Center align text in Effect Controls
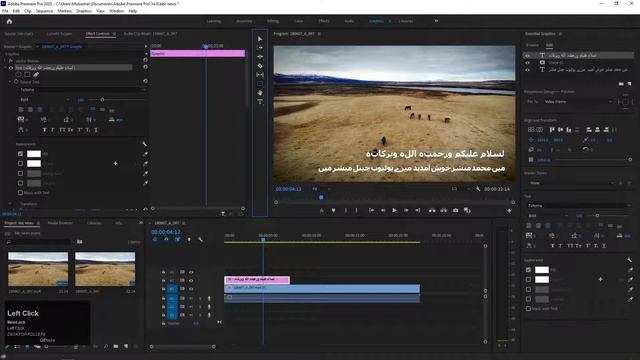Screen dimensions: 640x360 click(x=30, y=109)
